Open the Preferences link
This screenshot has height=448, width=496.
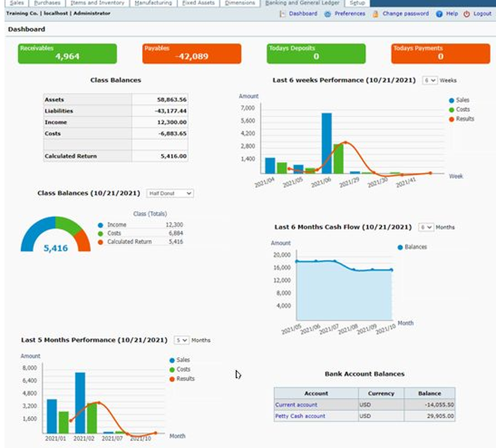pos(350,13)
